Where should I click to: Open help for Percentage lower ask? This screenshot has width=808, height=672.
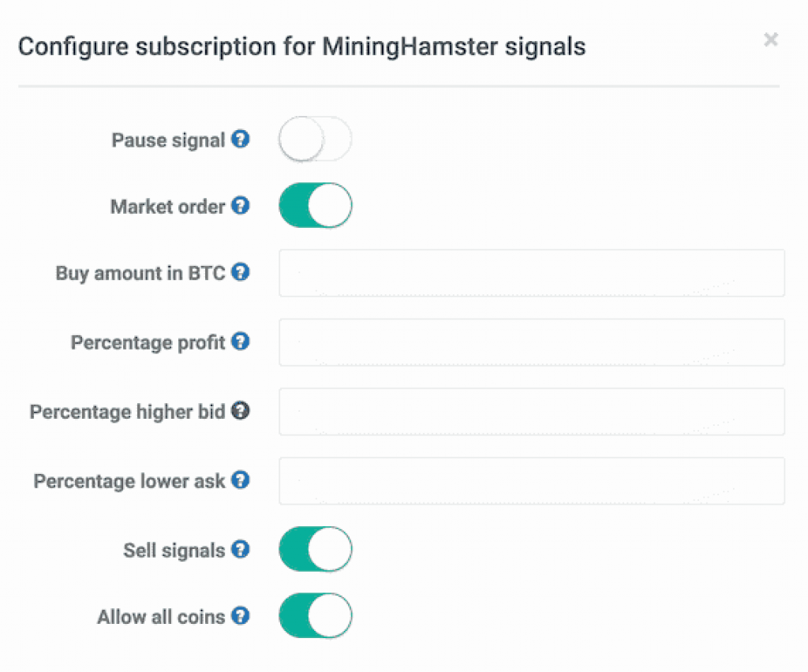pyautogui.click(x=240, y=480)
